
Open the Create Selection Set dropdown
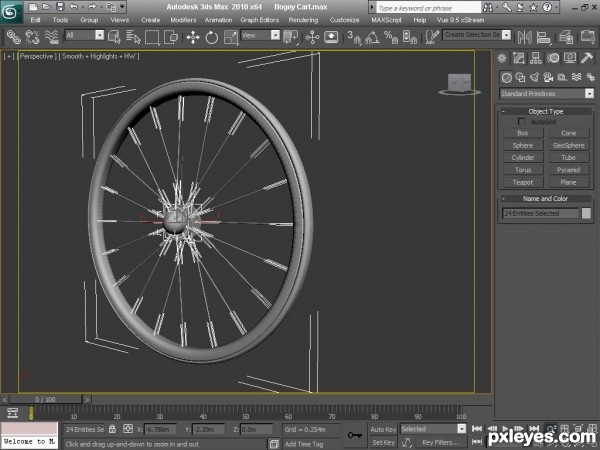(x=506, y=35)
